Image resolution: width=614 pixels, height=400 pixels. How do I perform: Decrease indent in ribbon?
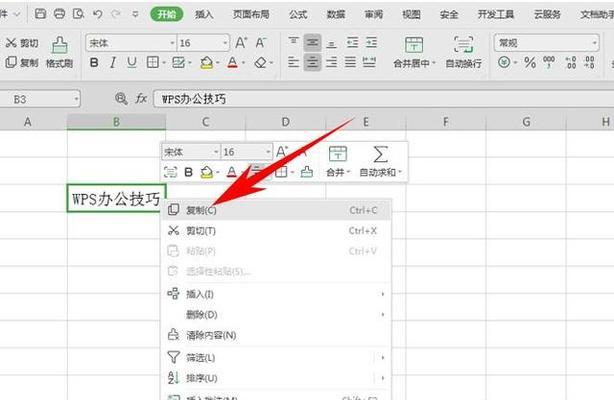[x=352, y=42]
